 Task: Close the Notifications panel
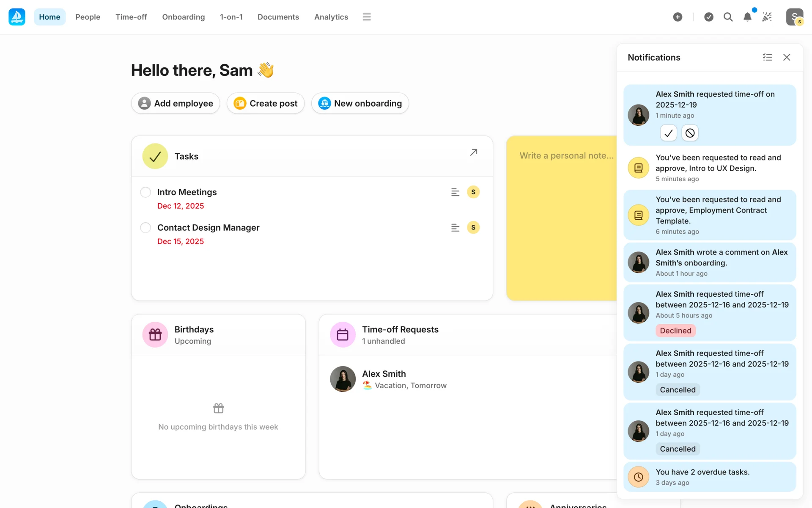pyautogui.click(x=787, y=57)
